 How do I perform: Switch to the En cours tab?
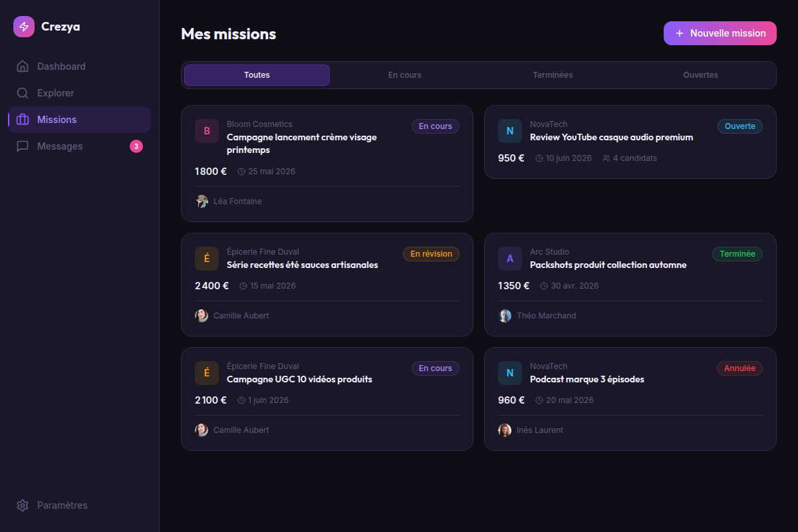tap(405, 75)
